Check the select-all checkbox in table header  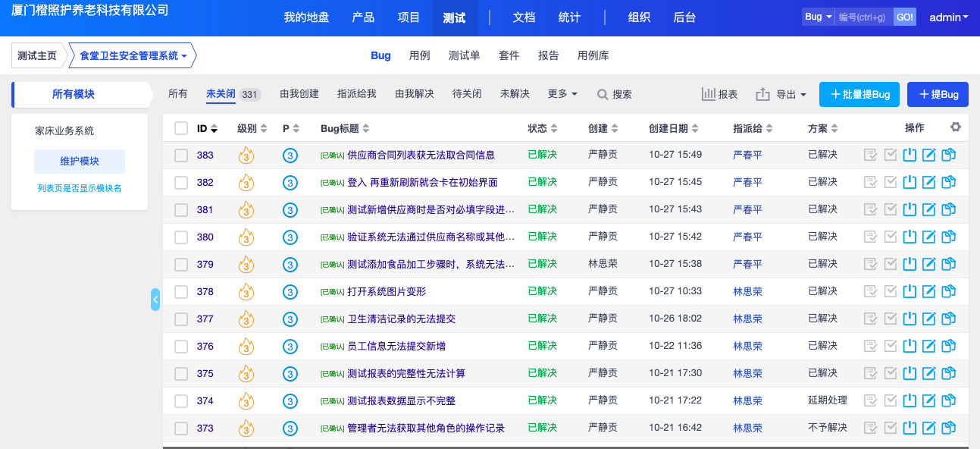pyautogui.click(x=181, y=128)
